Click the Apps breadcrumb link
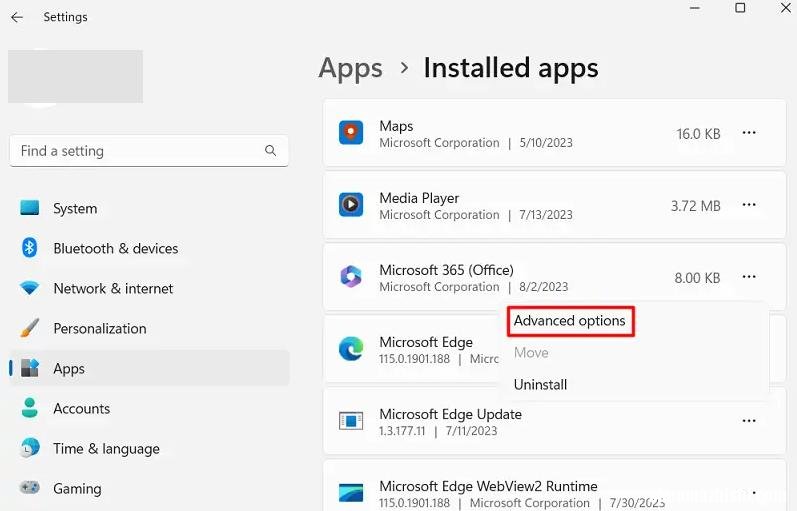 point(350,69)
